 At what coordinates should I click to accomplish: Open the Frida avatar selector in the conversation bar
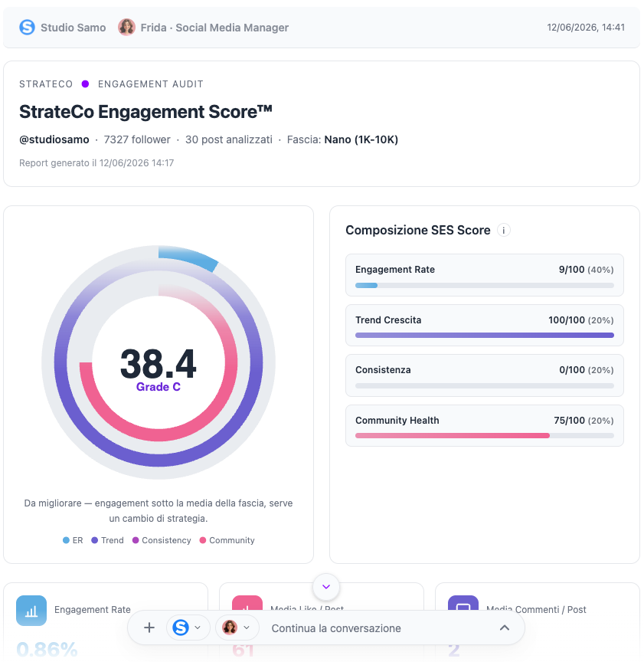pos(237,628)
